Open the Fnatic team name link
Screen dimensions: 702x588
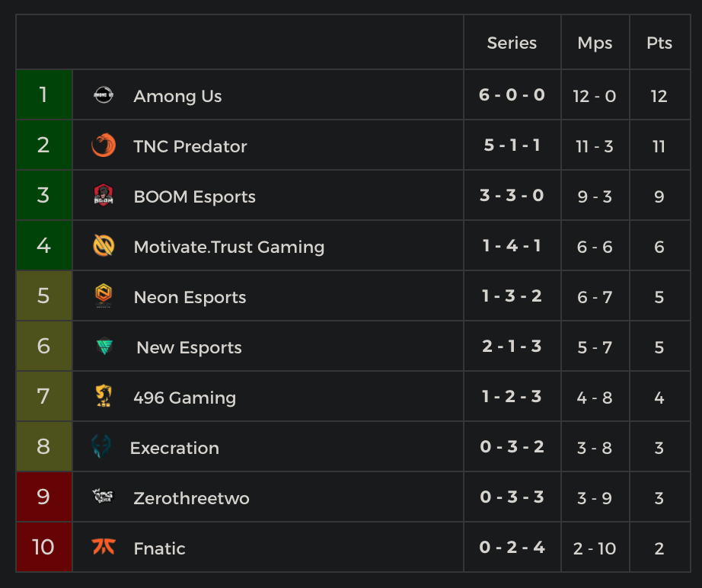159,548
